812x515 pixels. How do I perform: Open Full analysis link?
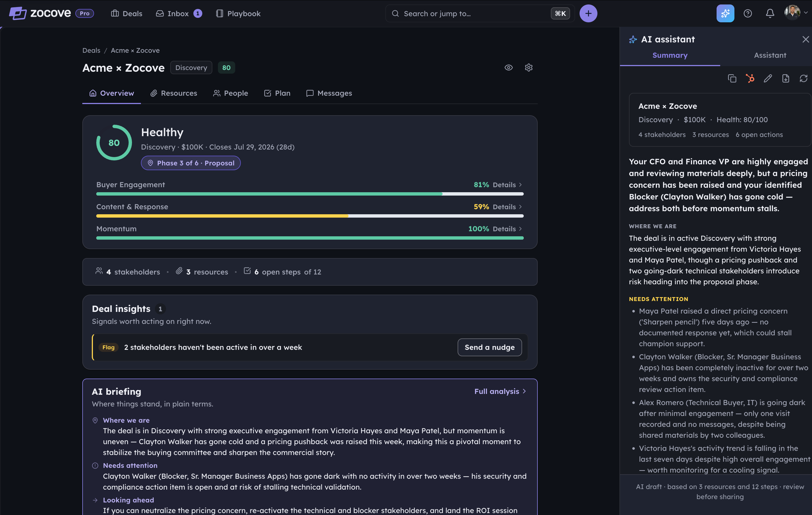tap(500, 391)
